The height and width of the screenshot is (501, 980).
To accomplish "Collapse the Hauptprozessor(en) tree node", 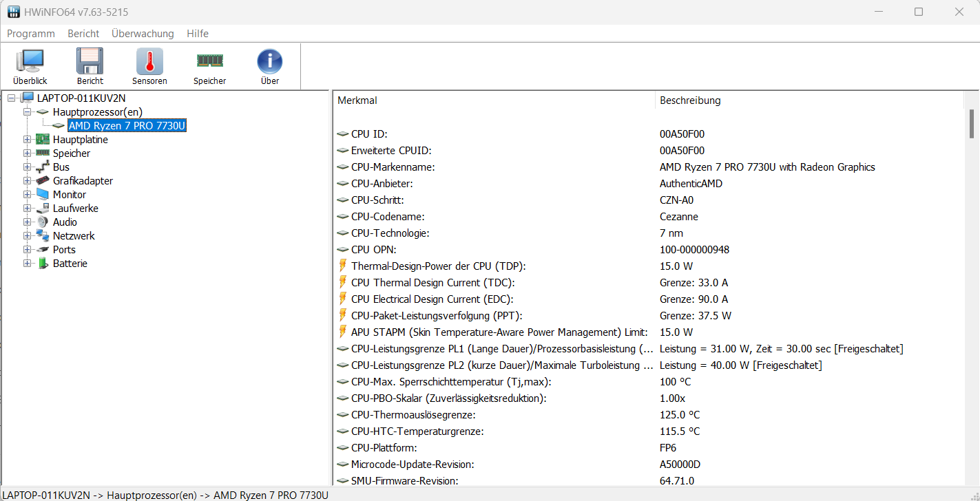I will click(x=28, y=111).
